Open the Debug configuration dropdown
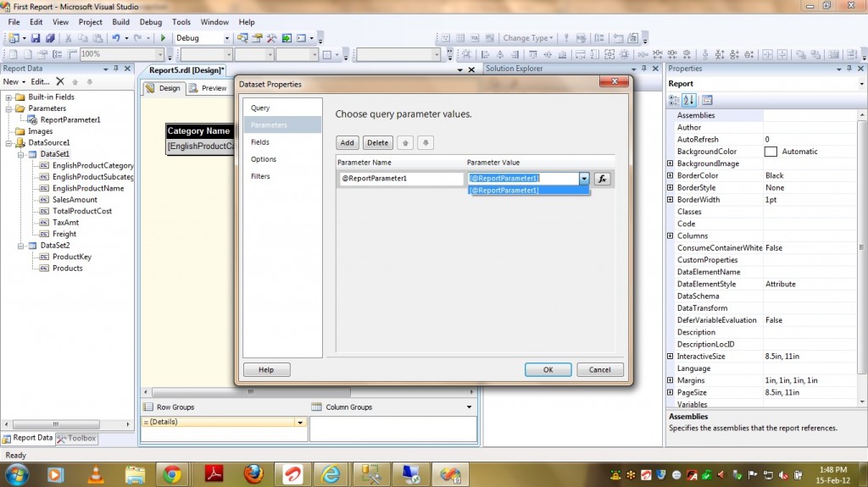 click(226, 38)
